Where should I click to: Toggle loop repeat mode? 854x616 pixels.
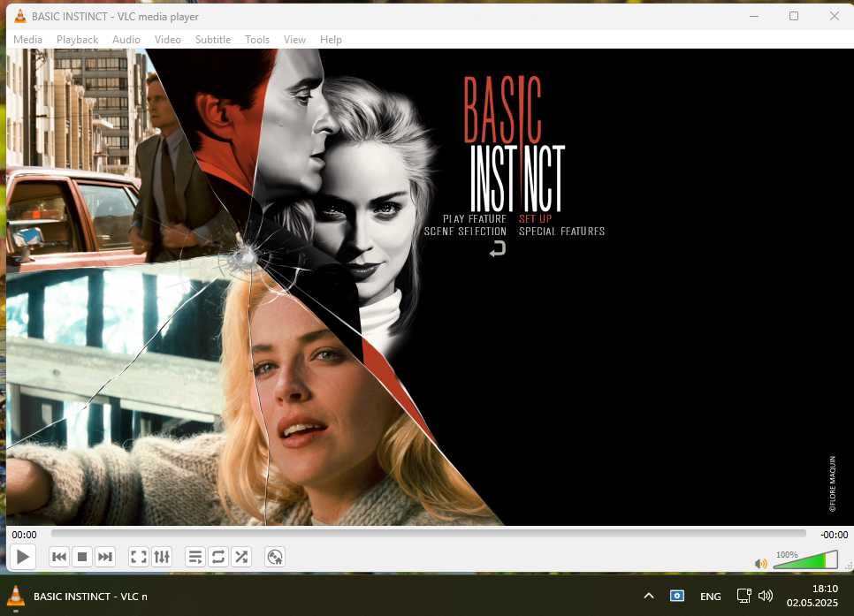tap(217, 557)
